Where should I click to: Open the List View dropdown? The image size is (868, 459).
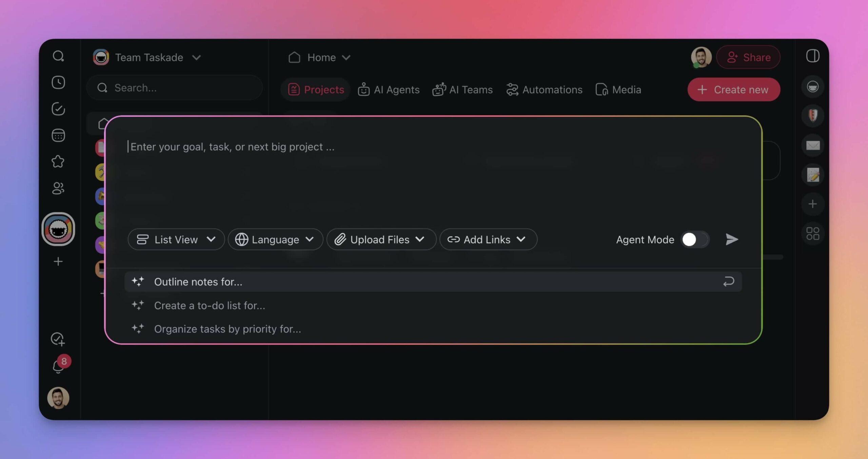tap(176, 239)
